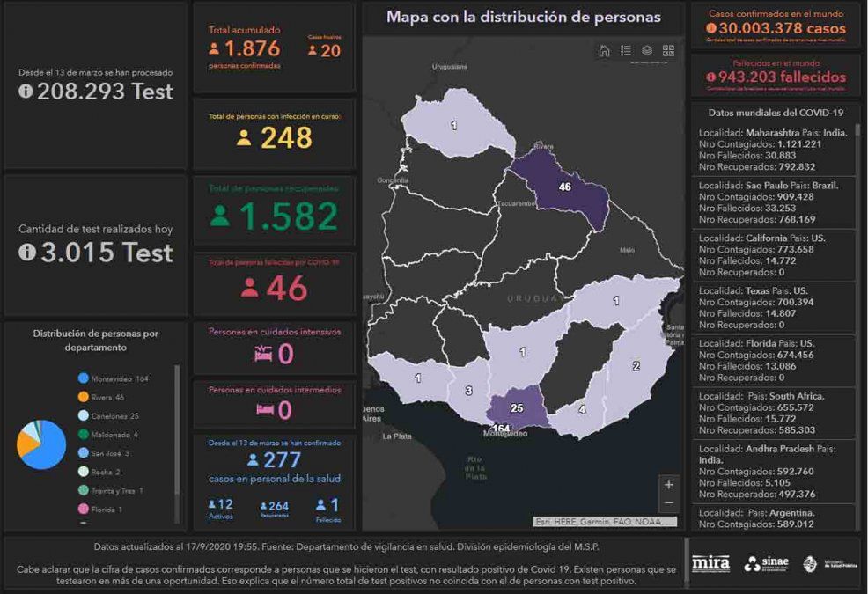Click info icon beside 208.293 Test
The height and width of the screenshot is (594, 868).
click(26, 91)
